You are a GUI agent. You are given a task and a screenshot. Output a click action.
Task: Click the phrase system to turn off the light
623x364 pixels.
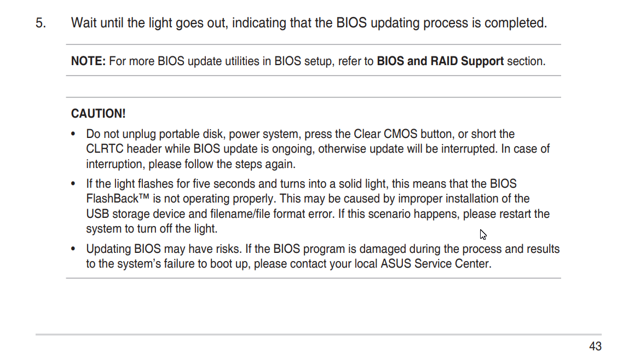pyautogui.click(x=152, y=229)
